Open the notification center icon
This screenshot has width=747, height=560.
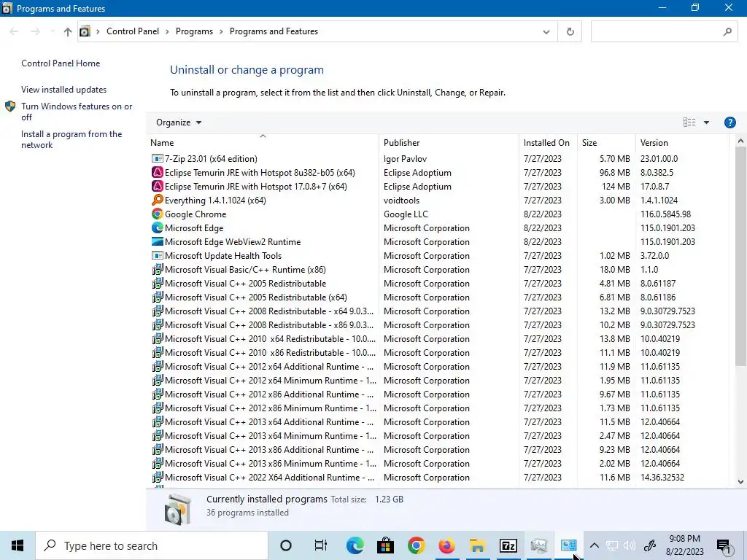[724, 545]
